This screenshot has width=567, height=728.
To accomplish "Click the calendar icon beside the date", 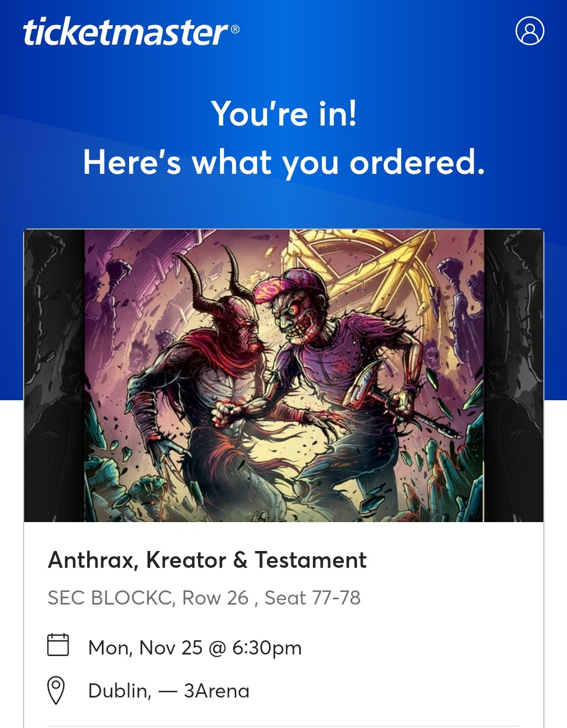I will [x=58, y=645].
